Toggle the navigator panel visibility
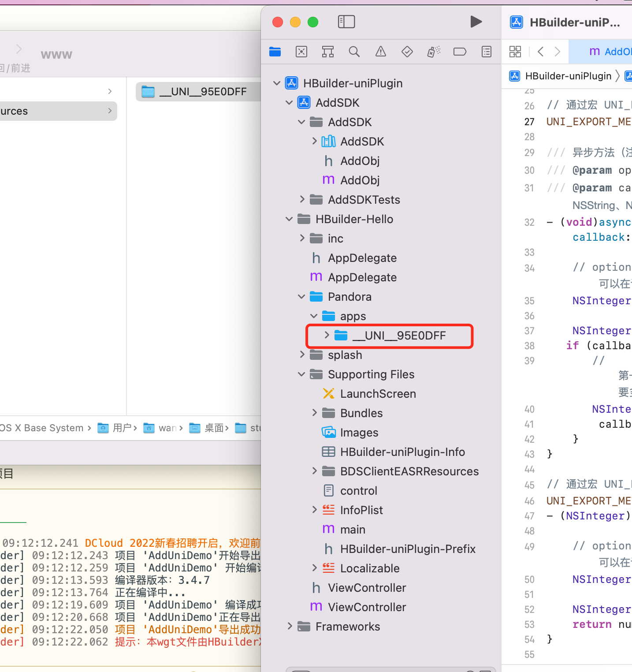The image size is (632, 672). (346, 22)
